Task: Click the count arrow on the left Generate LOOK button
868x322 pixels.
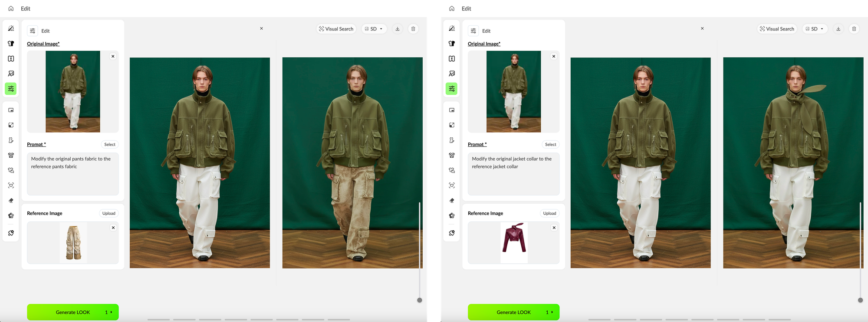Action: (111, 312)
